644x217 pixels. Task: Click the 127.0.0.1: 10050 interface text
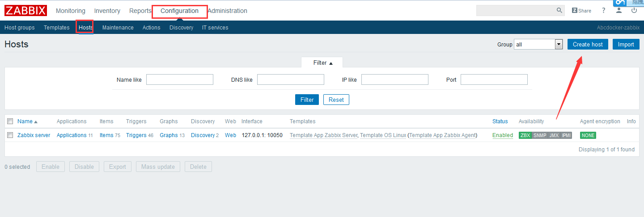(262, 135)
